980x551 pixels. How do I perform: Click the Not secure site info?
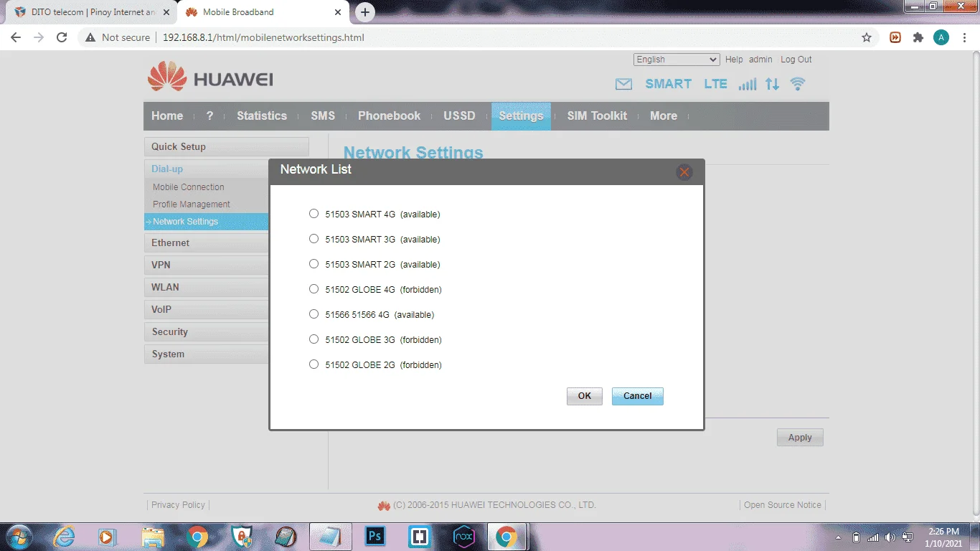118,37
